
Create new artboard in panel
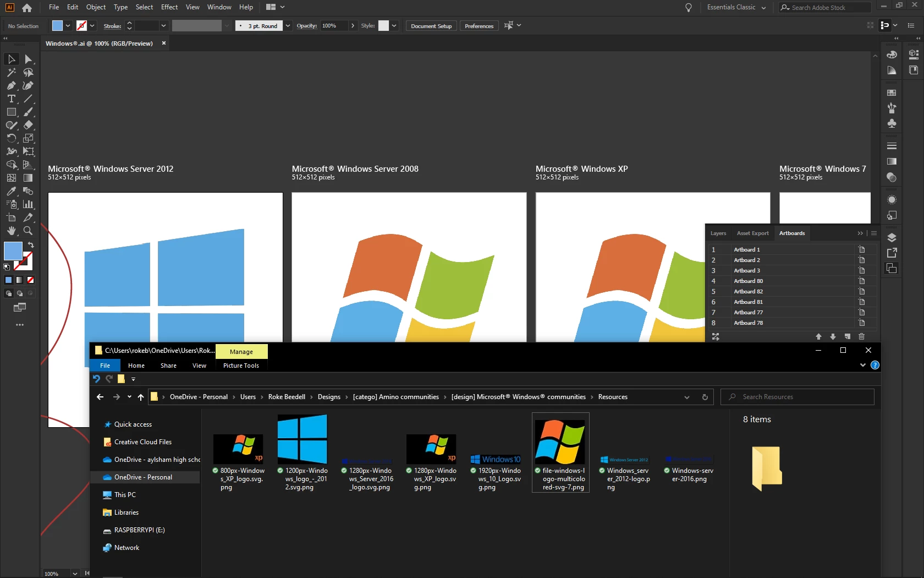[847, 336]
